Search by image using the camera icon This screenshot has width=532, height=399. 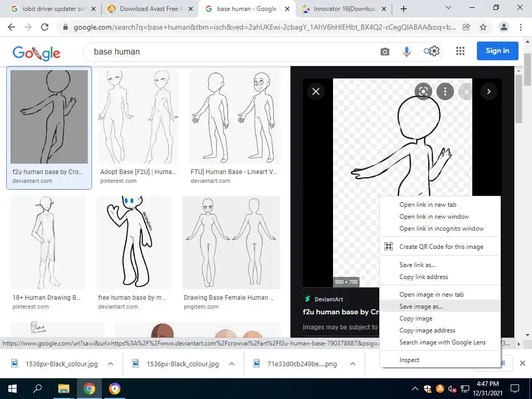coord(385,51)
